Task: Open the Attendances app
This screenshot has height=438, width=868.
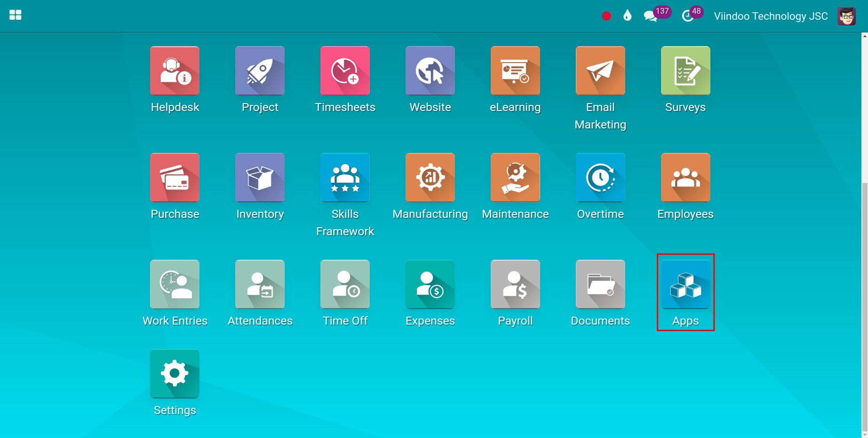Action: tap(260, 284)
